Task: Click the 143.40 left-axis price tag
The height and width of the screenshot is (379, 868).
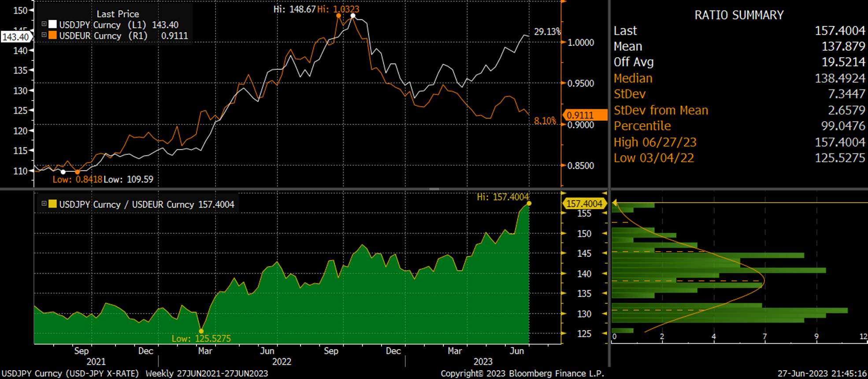Action: click(15, 37)
